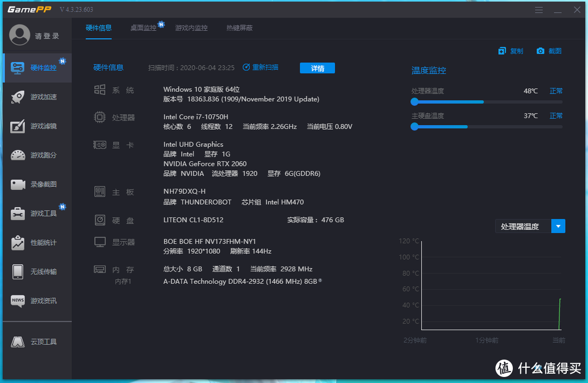Select the text Intel UHD Graphics
The height and width of the screenshot is (383, 588).
point(193,144)
